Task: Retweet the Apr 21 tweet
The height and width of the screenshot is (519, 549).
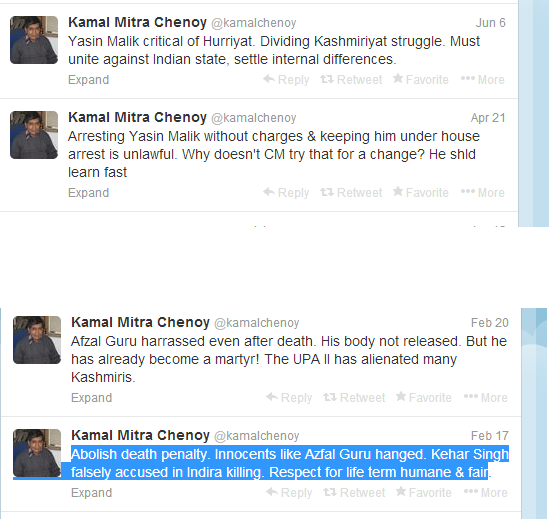Action: (x=351, y=193)
